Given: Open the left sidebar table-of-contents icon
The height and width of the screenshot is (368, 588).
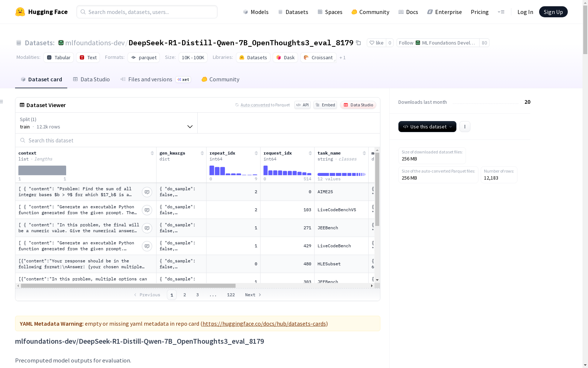Looking at the screenshot, I should 2,102.
